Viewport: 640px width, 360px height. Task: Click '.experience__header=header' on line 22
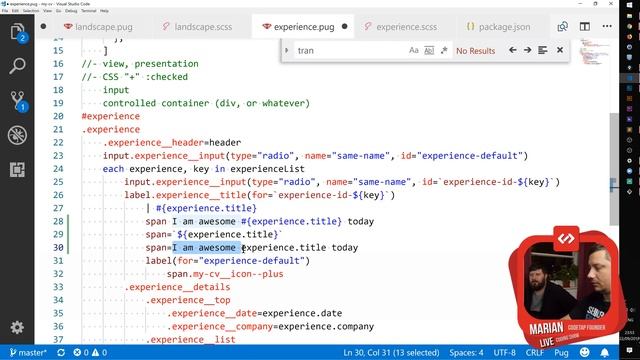[x=172, y=142]
